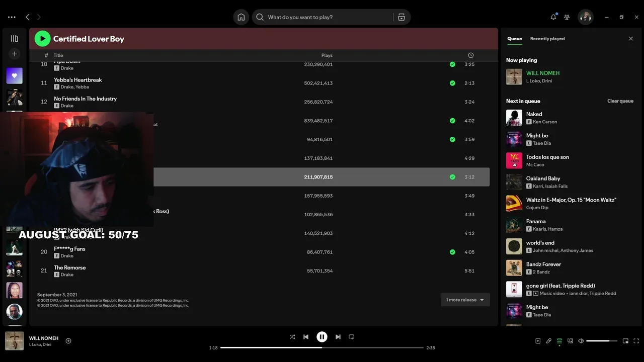This screenshot has width=644, height=362.
Task: Open L Loko artist in player bar
Action: click(35, 344)
